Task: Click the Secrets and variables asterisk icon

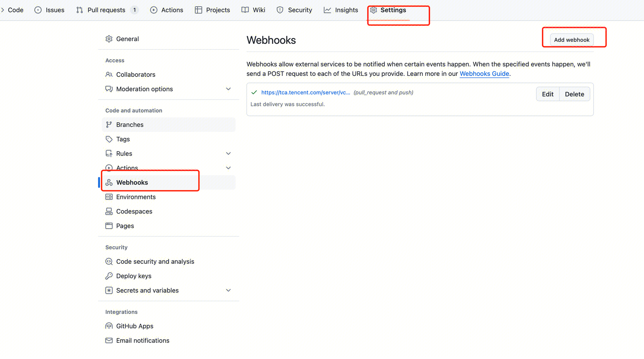Action: 109,290
